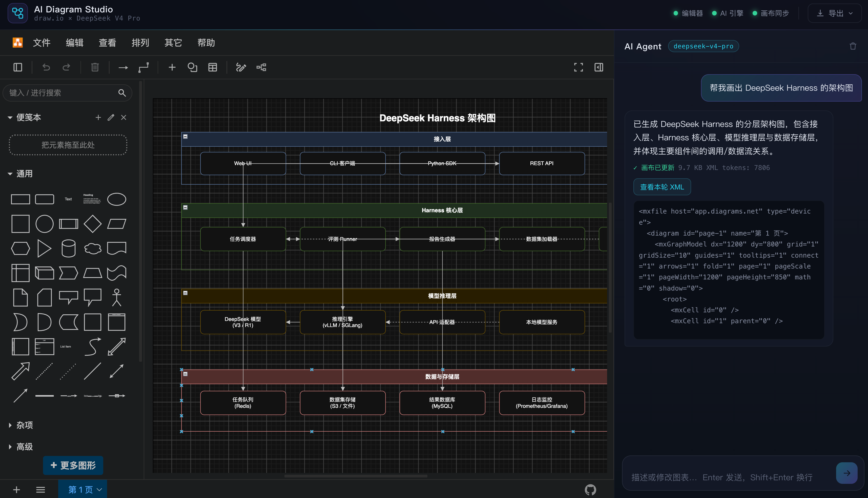Click the plus insert toolbar icon

point(172,67)
